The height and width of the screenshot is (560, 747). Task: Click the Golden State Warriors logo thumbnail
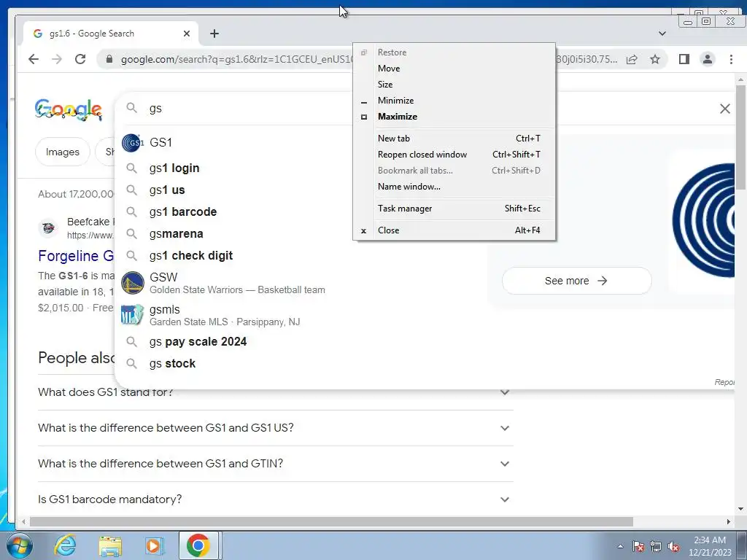pos(133,283)
